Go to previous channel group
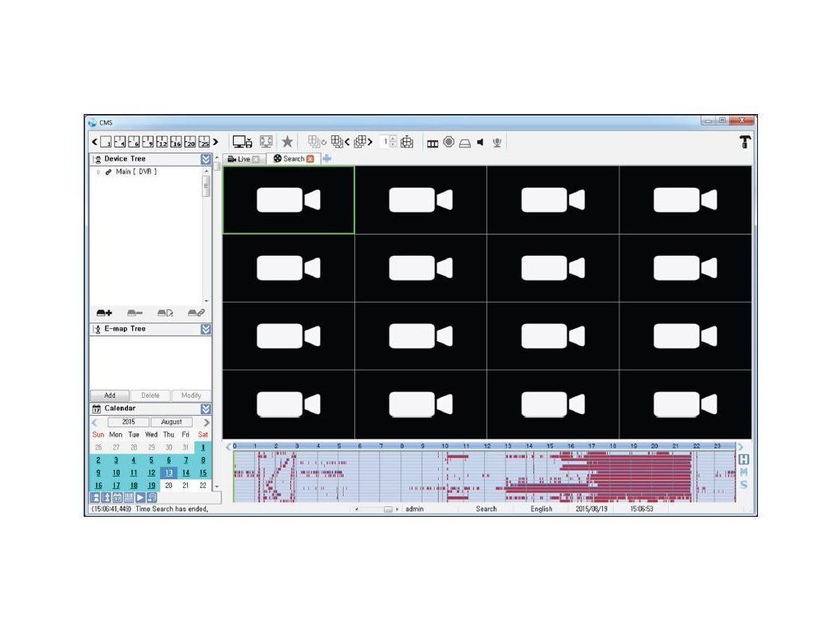840x630 pixels. [x=340, y=141]
